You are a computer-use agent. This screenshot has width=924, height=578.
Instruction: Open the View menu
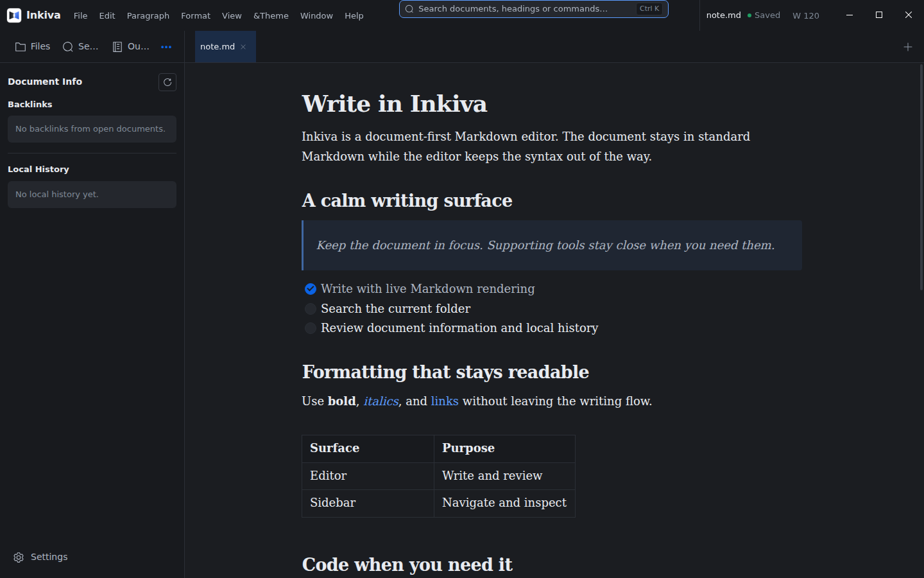[x=232, y=15]
